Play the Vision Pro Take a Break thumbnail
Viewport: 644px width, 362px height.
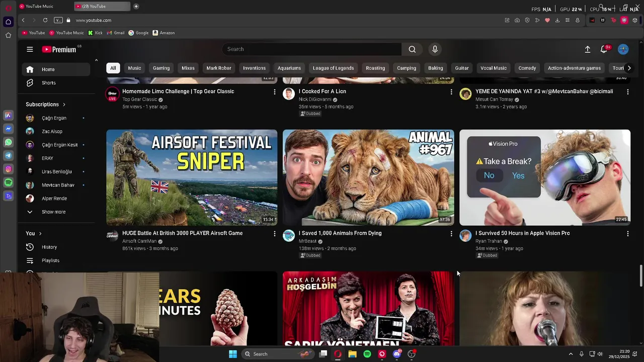pyautogui.click(x=545, y=177)
